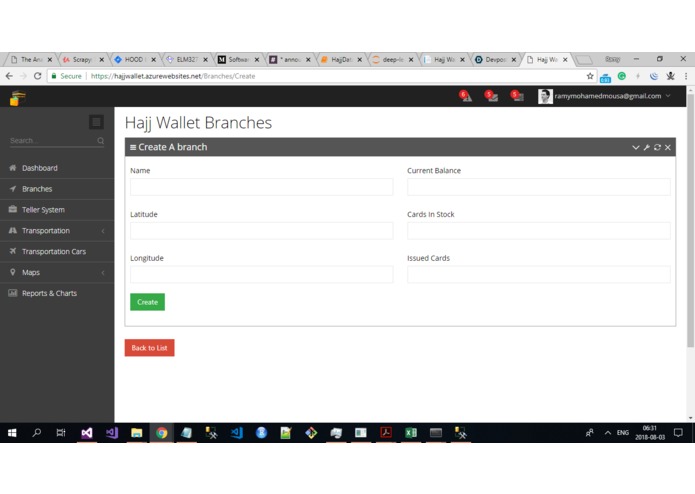Viewport: 695px width, 494px height.
Task: Refresh the Create A branch panel
Action: pos(657,147)
